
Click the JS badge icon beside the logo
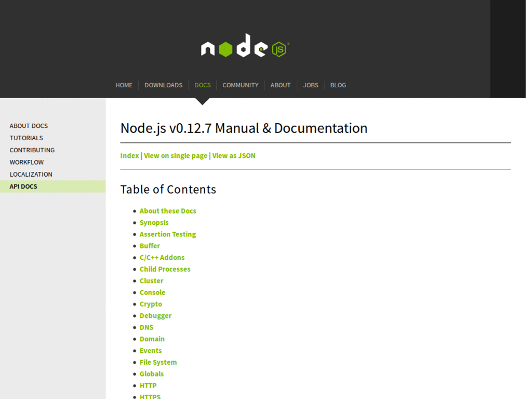pyautogui.click(x=279, y=48)
